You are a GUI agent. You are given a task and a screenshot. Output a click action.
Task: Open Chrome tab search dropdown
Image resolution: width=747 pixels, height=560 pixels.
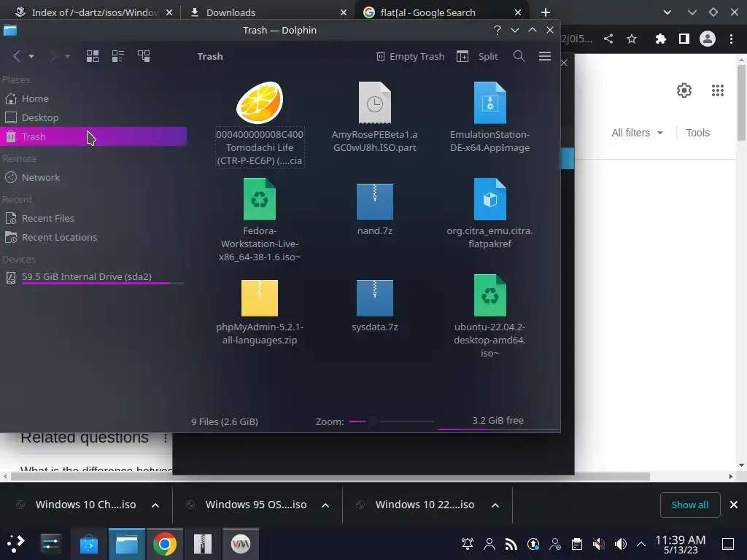click(667, 12)
